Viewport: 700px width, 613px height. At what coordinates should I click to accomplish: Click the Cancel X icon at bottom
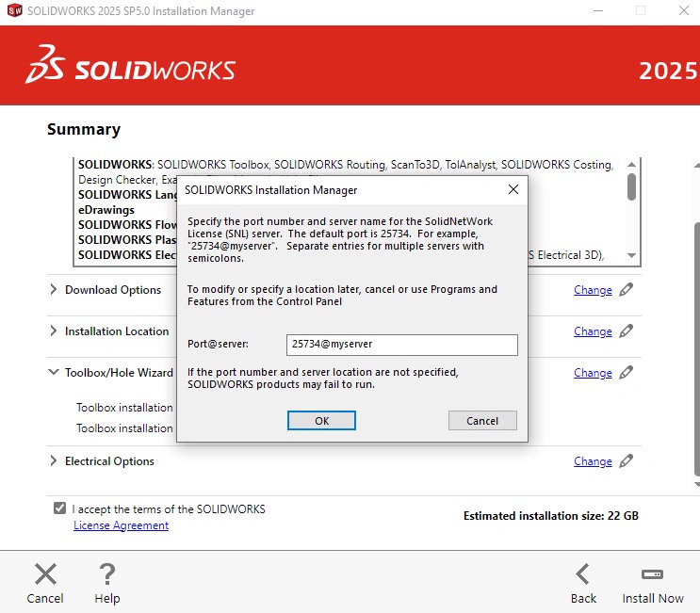45,574
